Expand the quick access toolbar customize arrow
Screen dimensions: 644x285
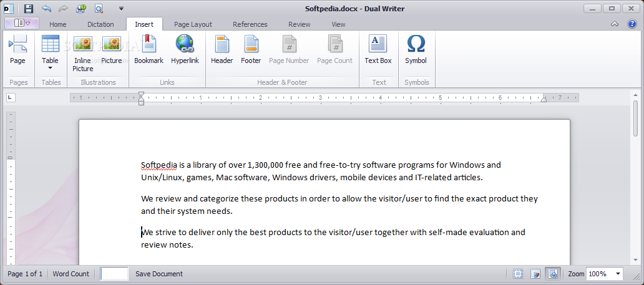tap(121, 8)
